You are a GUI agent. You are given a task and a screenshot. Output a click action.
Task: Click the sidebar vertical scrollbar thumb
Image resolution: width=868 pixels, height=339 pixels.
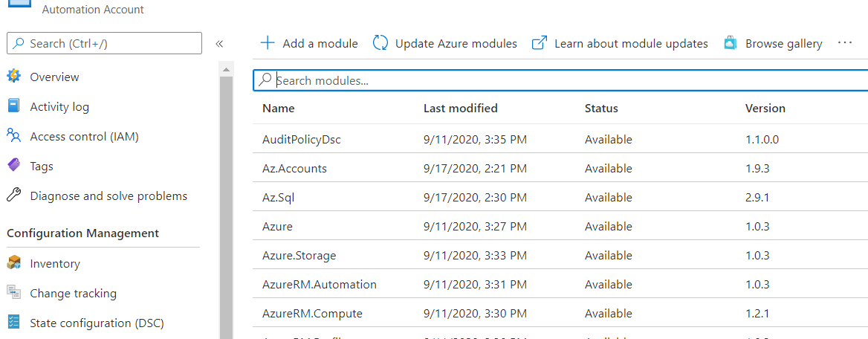click(226, 207)
